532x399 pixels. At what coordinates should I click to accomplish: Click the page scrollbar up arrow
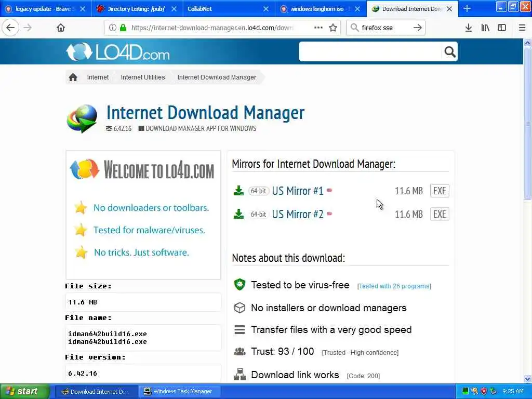tap(528, 43)
